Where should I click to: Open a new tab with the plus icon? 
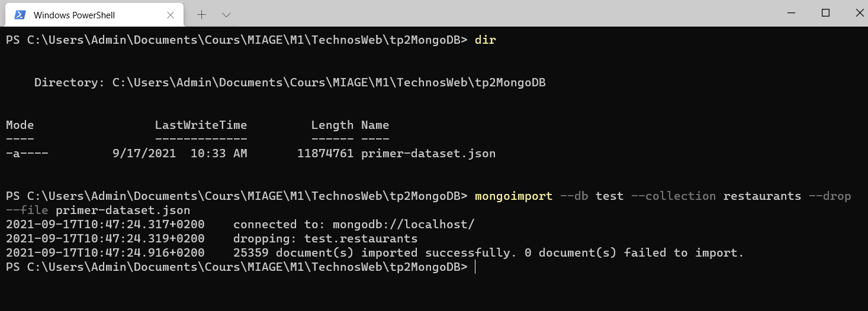click(201, 14)
